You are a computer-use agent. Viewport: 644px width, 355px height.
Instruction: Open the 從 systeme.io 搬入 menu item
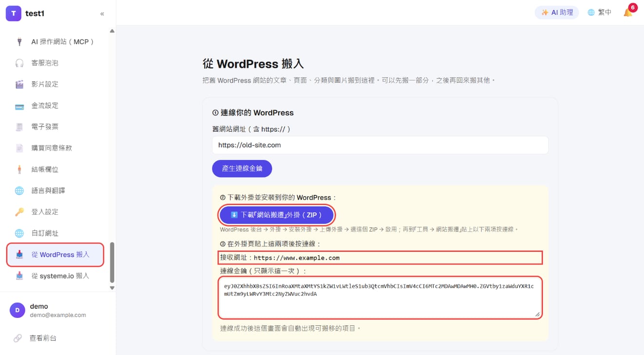coord(55,276)
